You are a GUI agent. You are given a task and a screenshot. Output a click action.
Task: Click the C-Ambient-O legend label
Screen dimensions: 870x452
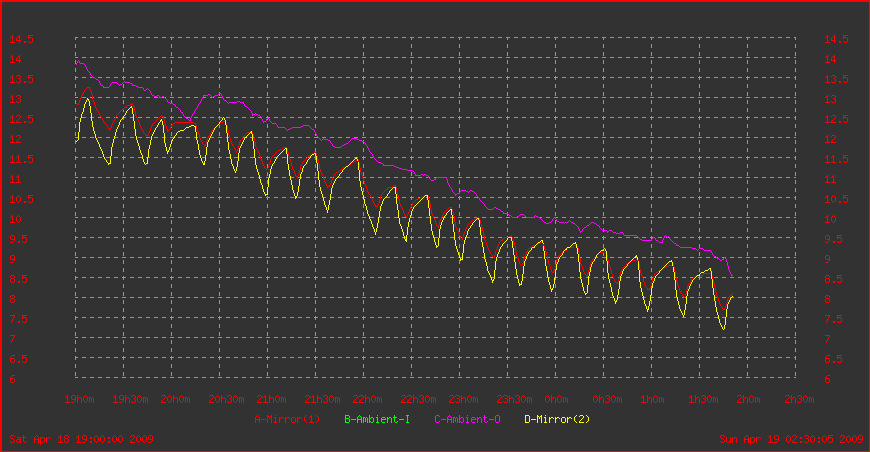tap(467, 419)
